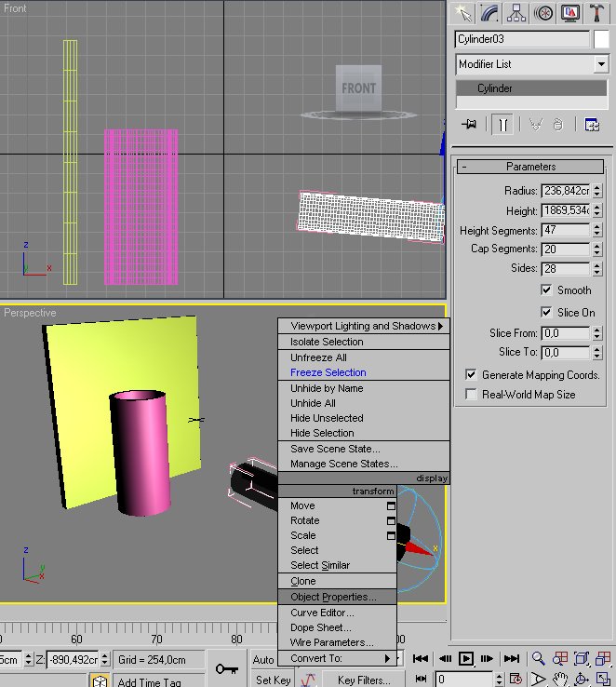616x687 pixels.
Task: Select the Arc Rotate viewport tool
Action: (x=581, y=680)
